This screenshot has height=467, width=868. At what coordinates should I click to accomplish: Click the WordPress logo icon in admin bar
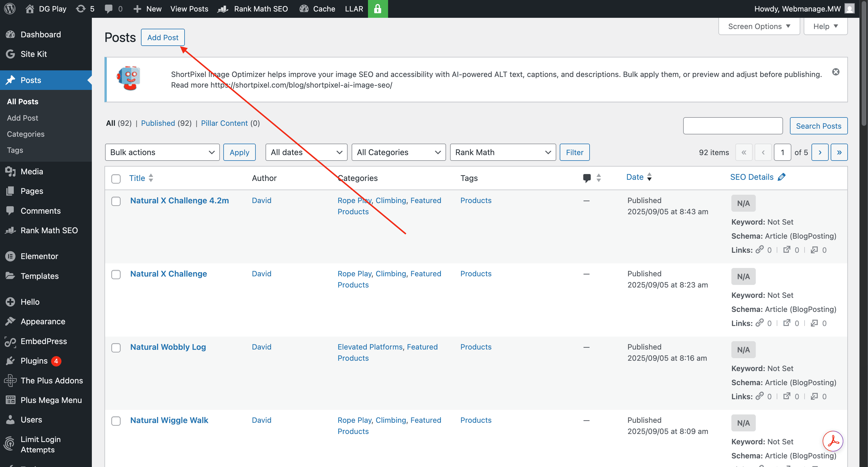[x=10, y=9]
